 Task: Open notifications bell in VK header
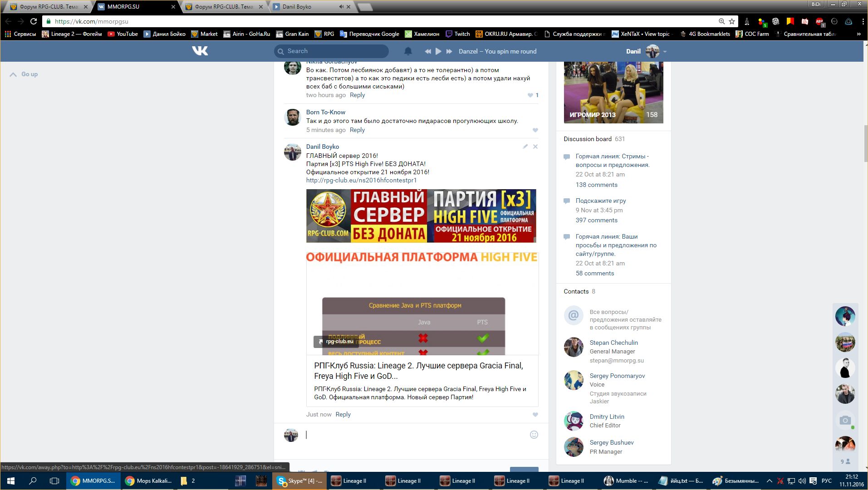point(408,51)
